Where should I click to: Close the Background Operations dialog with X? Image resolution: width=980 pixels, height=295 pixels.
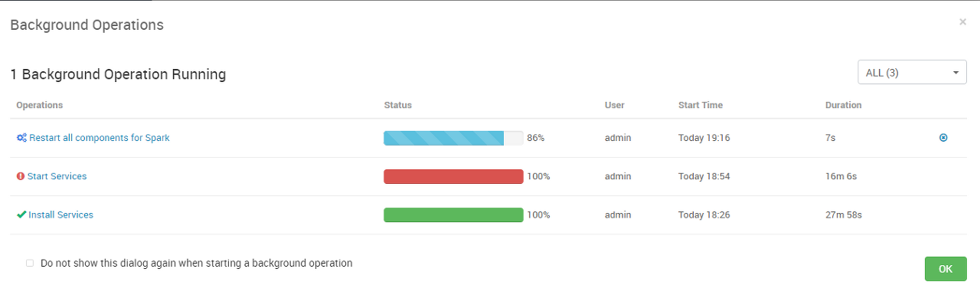962,22
